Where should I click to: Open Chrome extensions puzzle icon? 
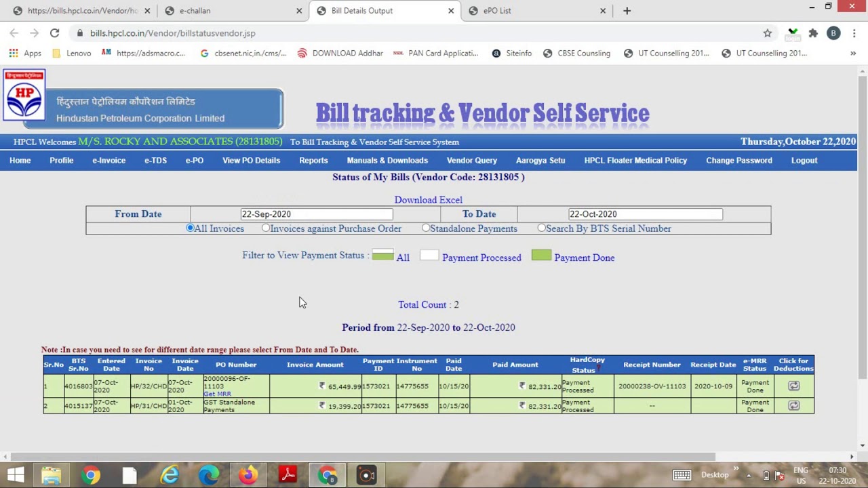[x=813, y=33]
